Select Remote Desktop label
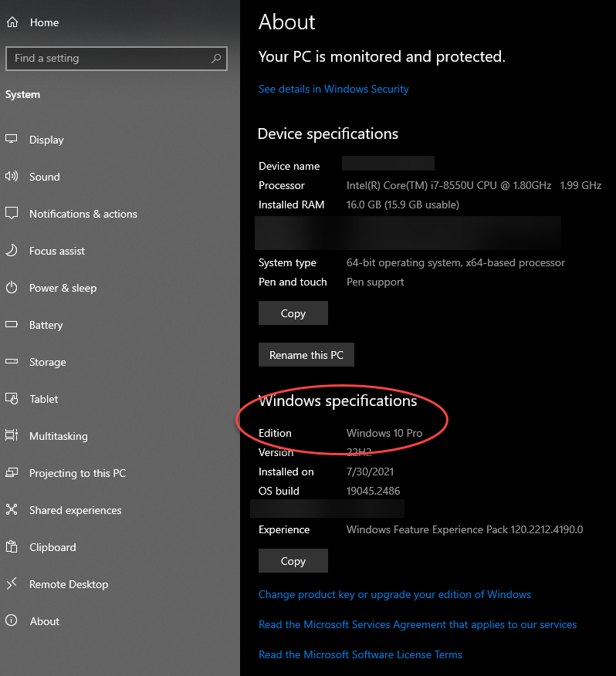616x676 pixels. 69,585
